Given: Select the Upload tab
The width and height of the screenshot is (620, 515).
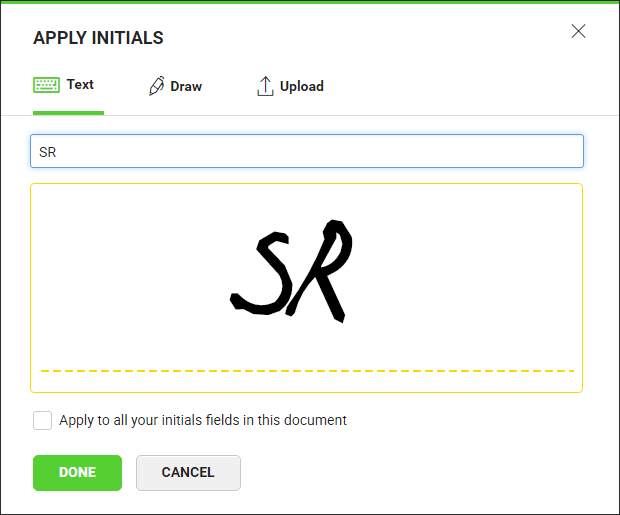Looking at the screenshot, I should tap(301, 87).
